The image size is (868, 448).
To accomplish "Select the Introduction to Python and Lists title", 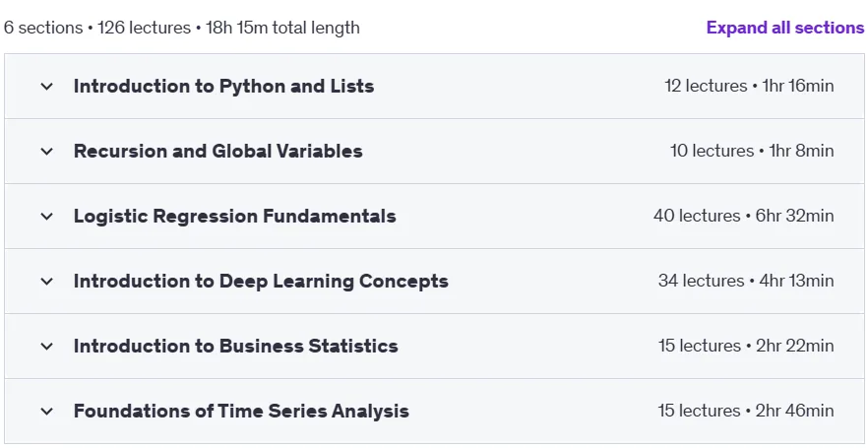I will (x=223, y=87).
